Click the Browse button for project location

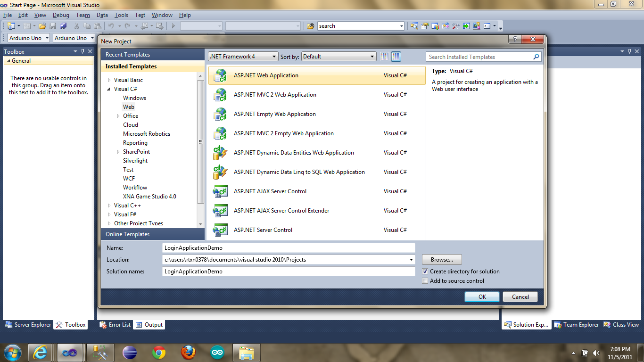(441, 259)
